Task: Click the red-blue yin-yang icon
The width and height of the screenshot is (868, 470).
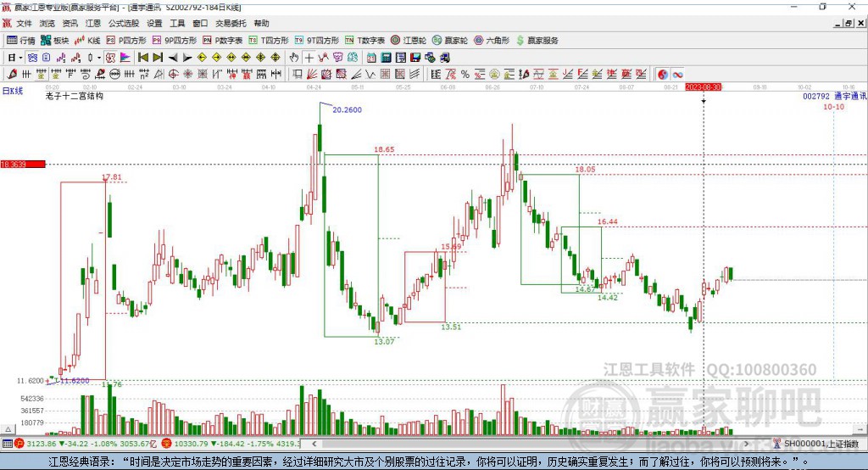Action: tap(663, 75)
